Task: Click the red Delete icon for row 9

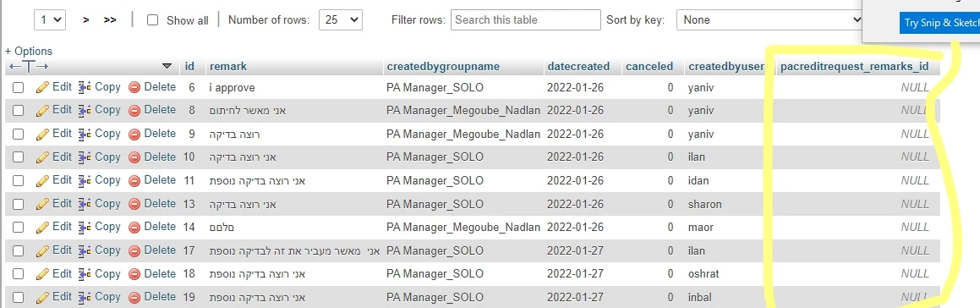Action: [x=134, y=134]
